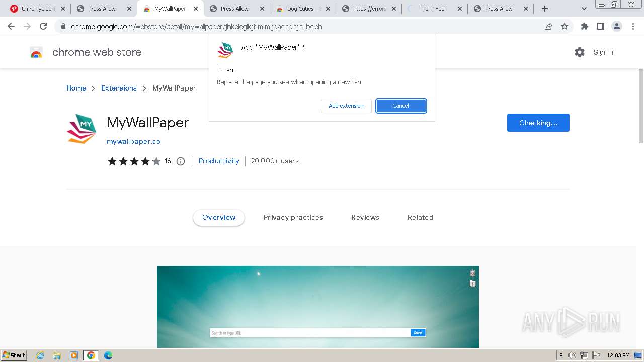Close the Dog Cuties tab

pos(329,9)
